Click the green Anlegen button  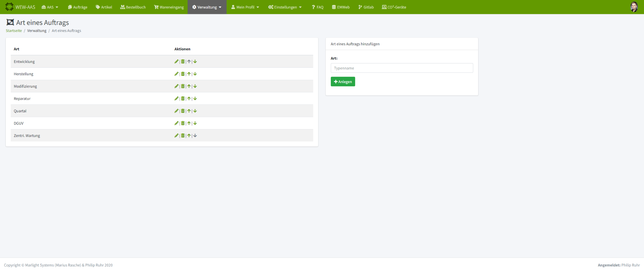pyautogui.click(x=343, y=82)
